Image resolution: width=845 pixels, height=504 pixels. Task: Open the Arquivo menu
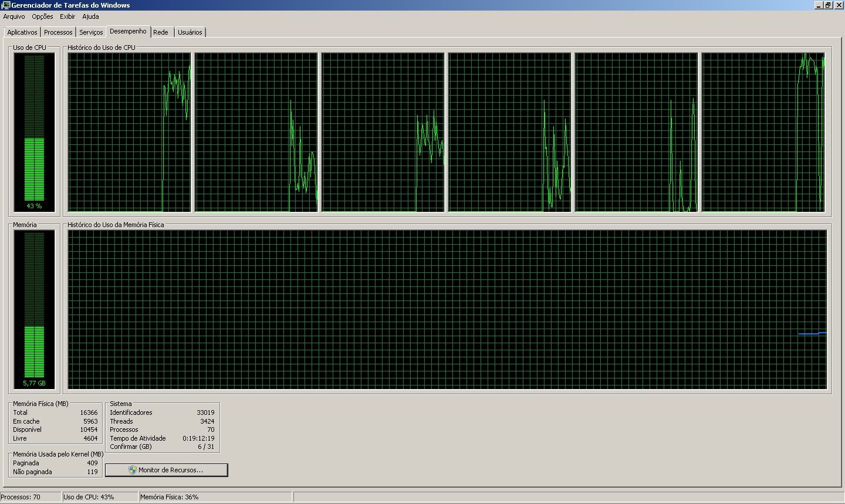coord(14,16)
